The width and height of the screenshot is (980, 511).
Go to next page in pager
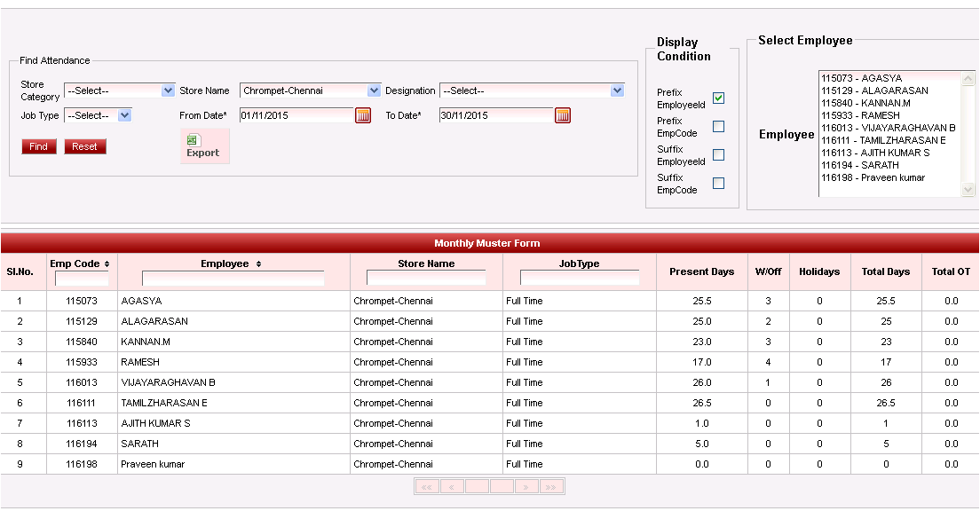click(x=526, y=487)
